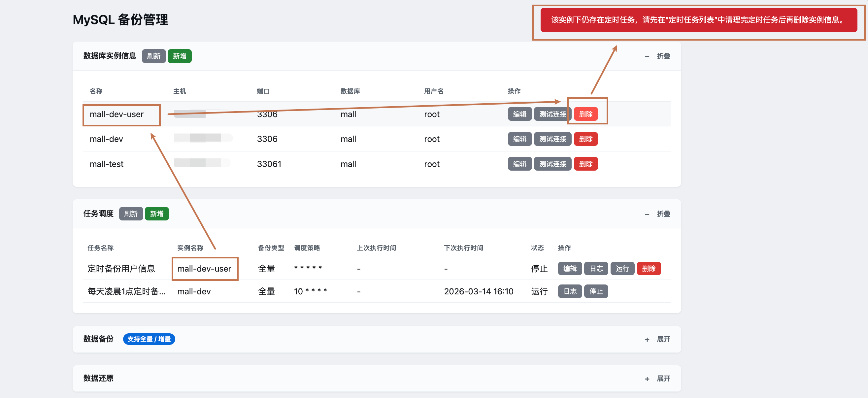Image resolution: width=868 pixels, height=398 pixels.
Task: Refresh the database instance list
Action: point(154,56)
